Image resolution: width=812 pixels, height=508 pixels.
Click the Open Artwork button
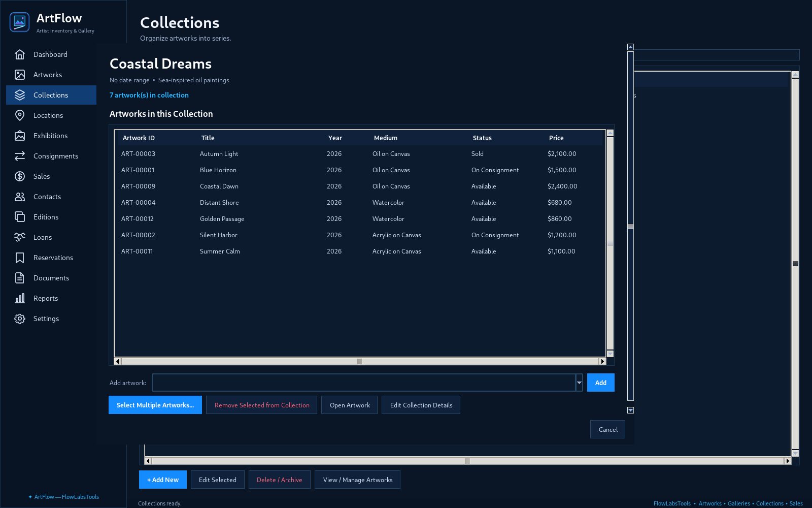coord(350,405)
